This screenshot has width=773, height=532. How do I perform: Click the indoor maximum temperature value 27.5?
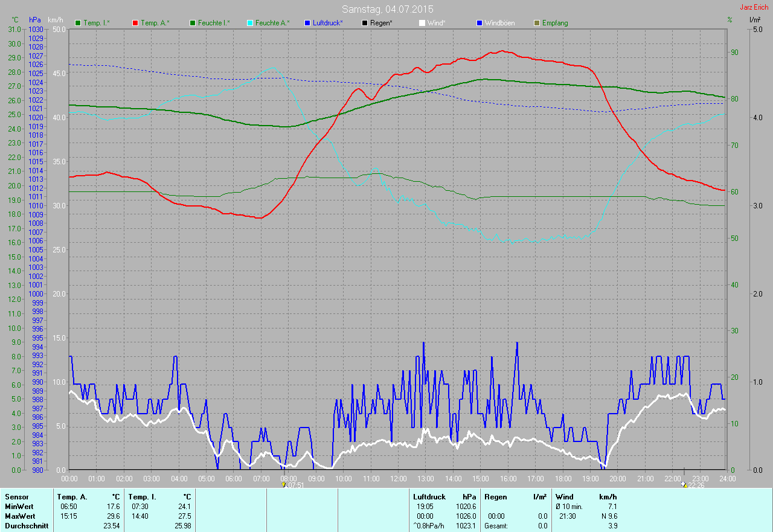pos(184,516)
